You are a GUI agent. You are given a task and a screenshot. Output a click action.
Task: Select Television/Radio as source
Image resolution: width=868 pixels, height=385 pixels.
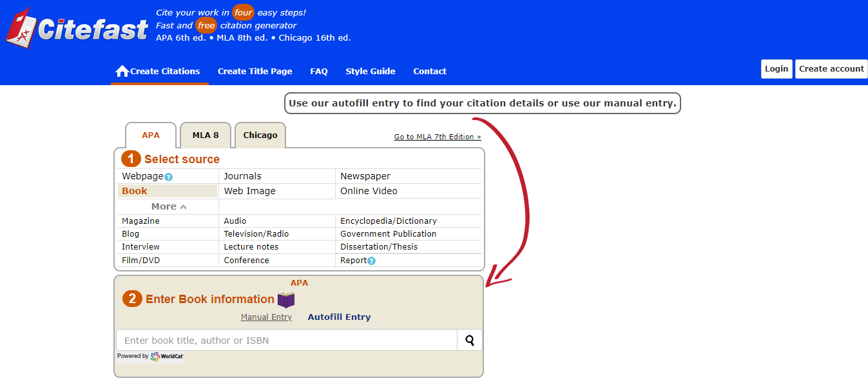[256, 234]
